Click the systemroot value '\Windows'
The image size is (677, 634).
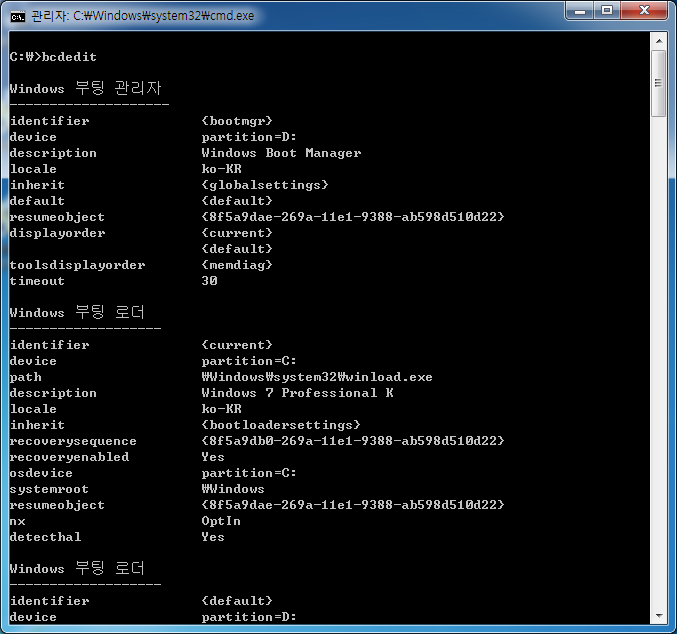pyautogui.click(x=233, y=489)
